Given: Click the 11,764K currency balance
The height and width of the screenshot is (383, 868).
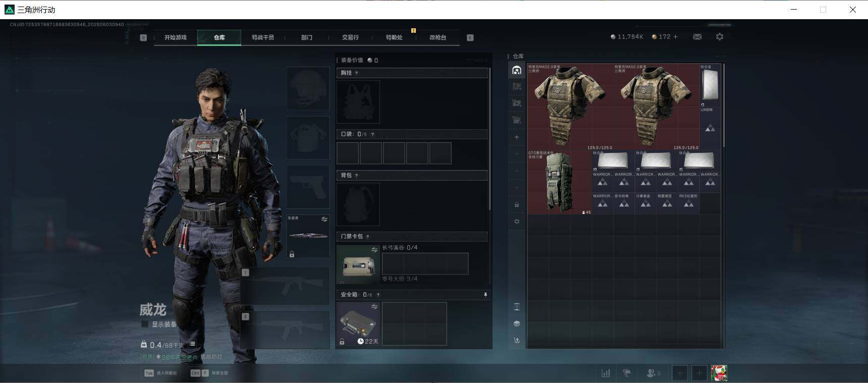Looking at the screenshot, I should 627,37.
